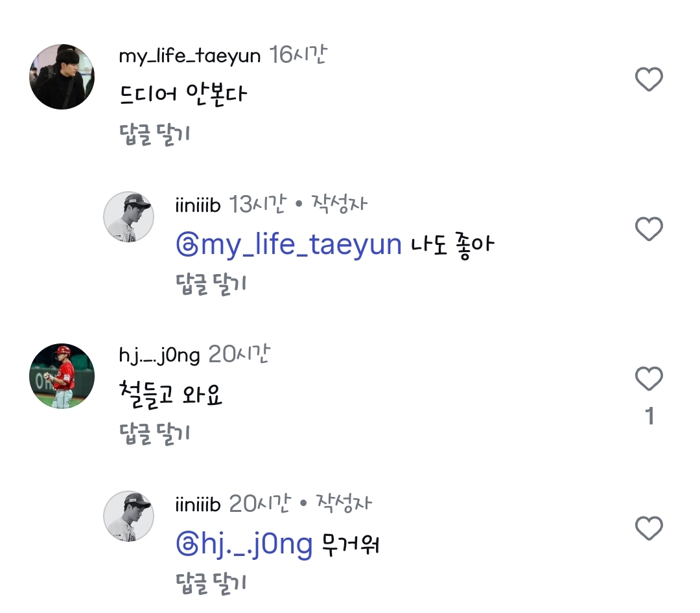Open the @my_life_taeyun mention link
The image size is (700, 613).
click(x=289, y=246)
